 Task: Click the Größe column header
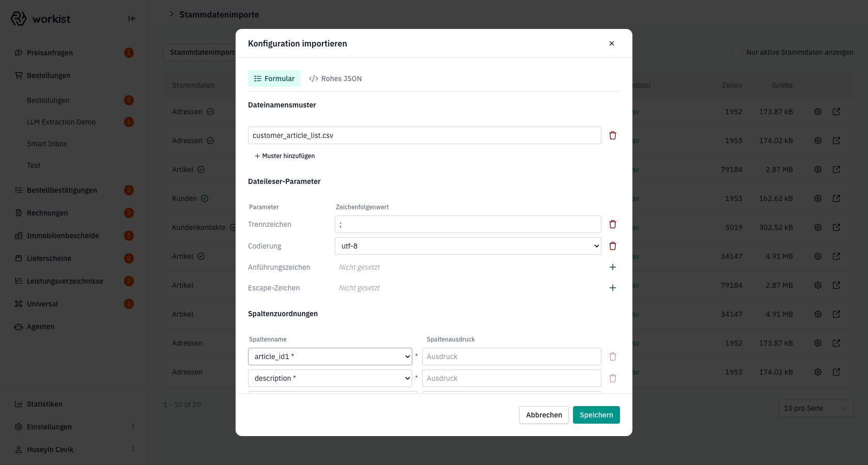click(782, 85)
